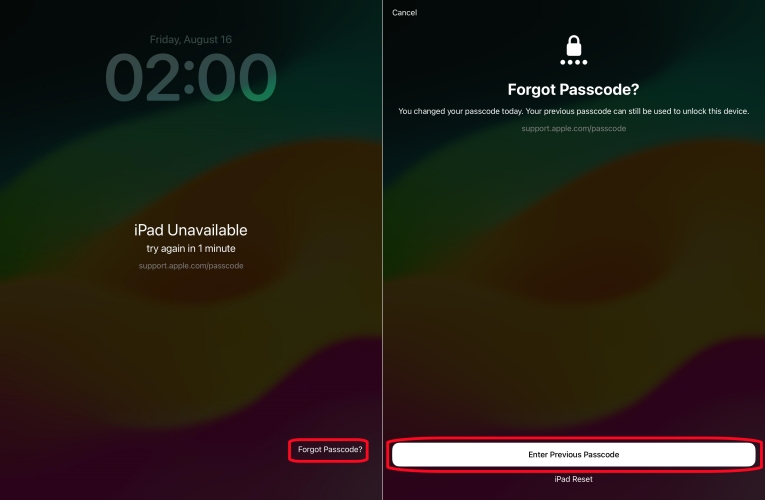Tap the try again in 1 minute text
This screenshot has width=765, height=500.
tap(191, 248)
